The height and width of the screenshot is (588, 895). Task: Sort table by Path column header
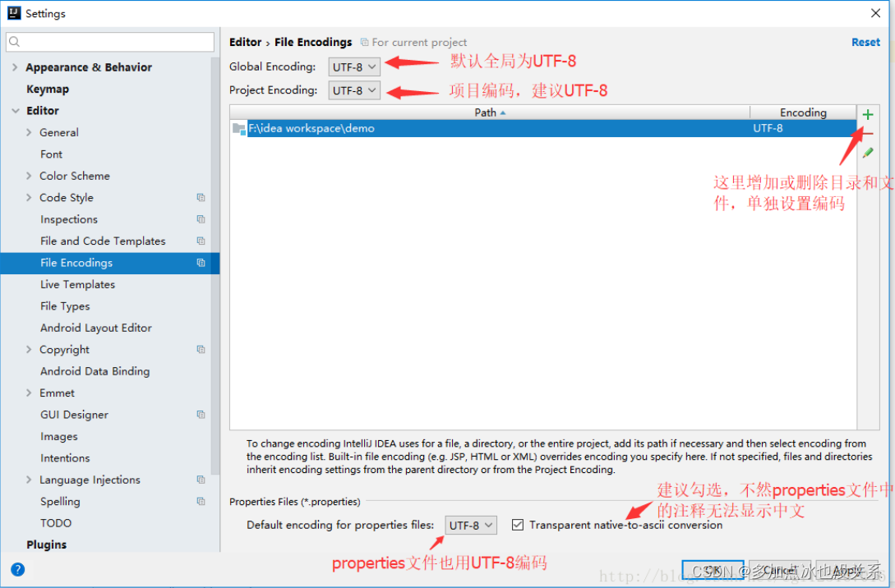490,113
